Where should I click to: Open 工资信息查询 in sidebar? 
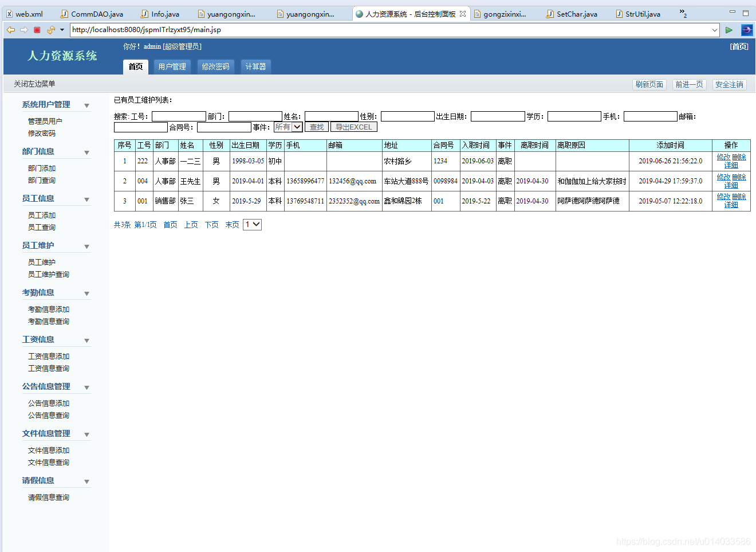click(x=49, y=369)
